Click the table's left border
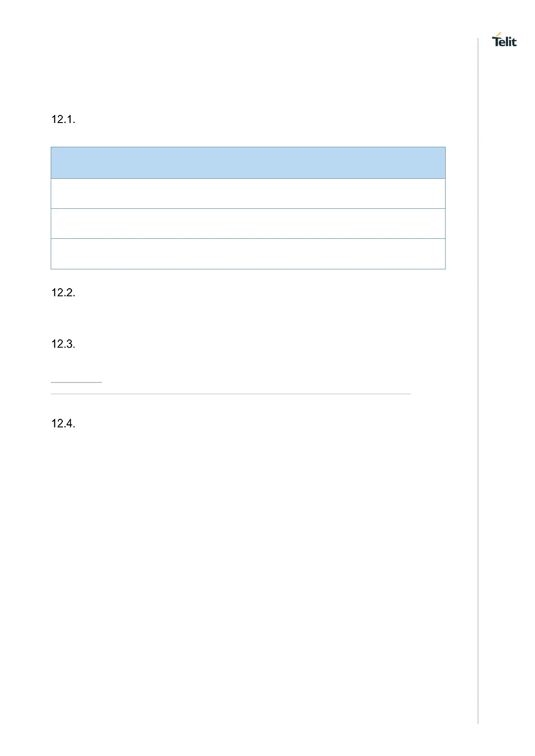 click(x=51, y=208)
